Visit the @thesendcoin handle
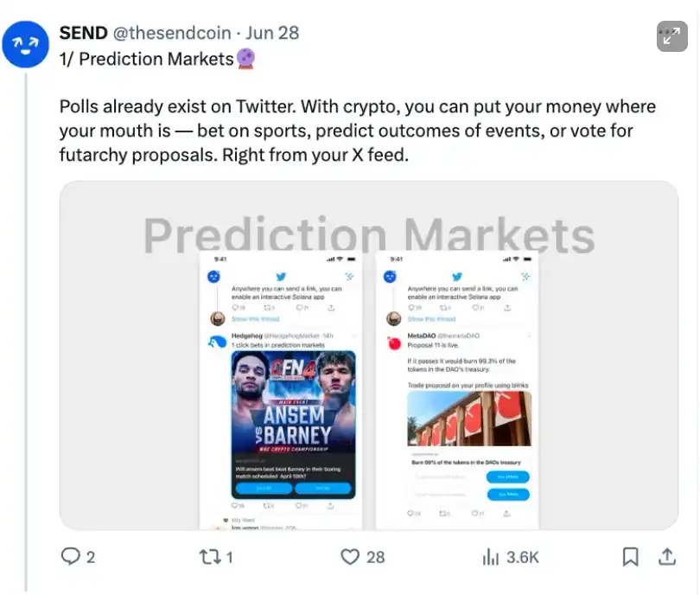Screen dimensions: 700x595 click(172, 33)
